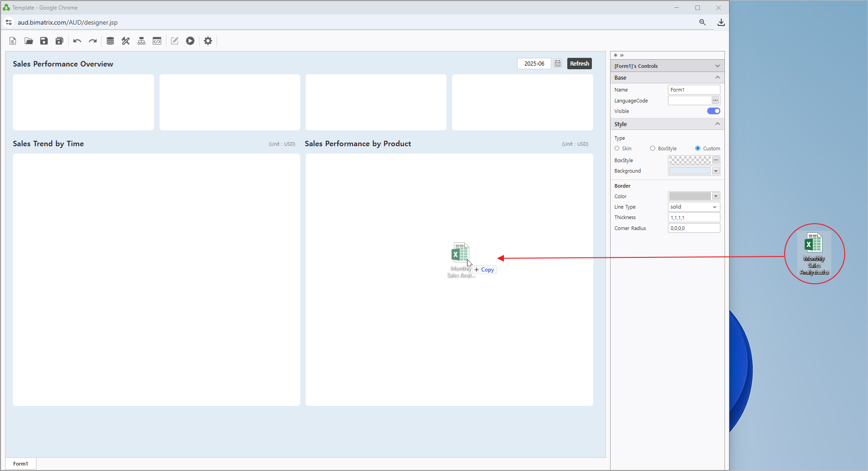Screen dimensions: 868x471
Task: Click the Thickness input field
Action: pos(693,218)
